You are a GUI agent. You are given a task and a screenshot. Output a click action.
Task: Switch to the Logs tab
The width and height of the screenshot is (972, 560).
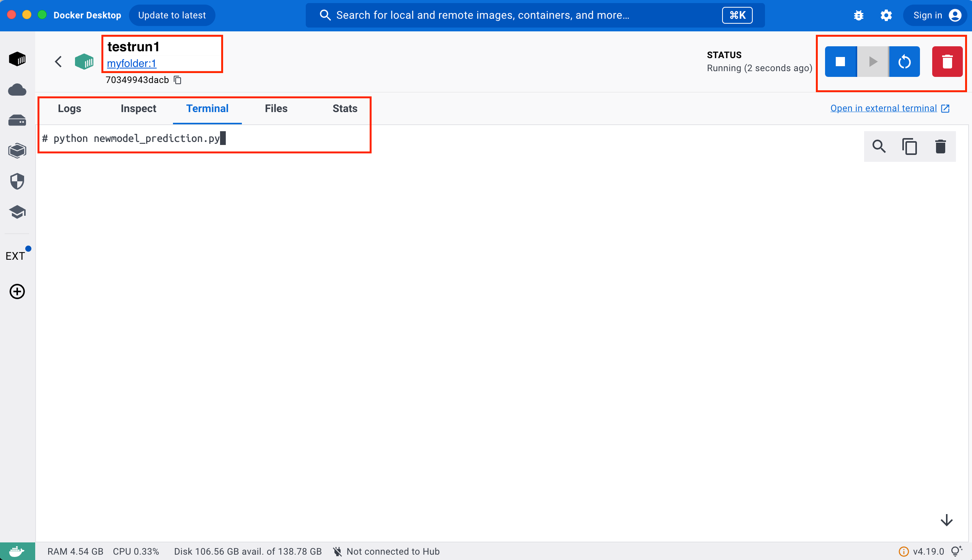pos(69,109)
